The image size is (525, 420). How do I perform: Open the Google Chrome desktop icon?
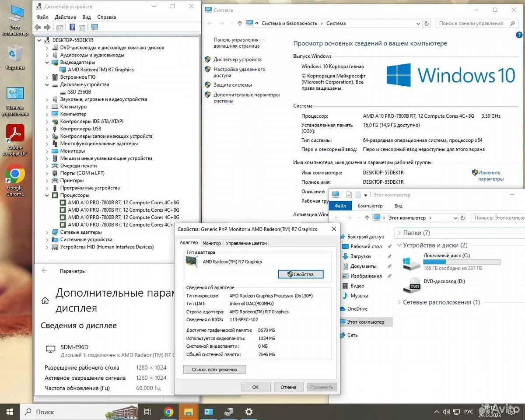tap(15, 180)
